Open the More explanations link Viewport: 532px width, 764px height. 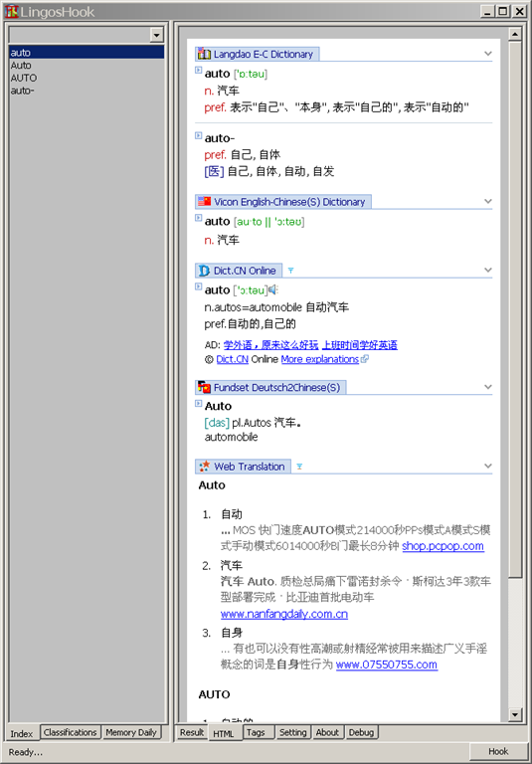pyautogui.click(x=319, y=359)
